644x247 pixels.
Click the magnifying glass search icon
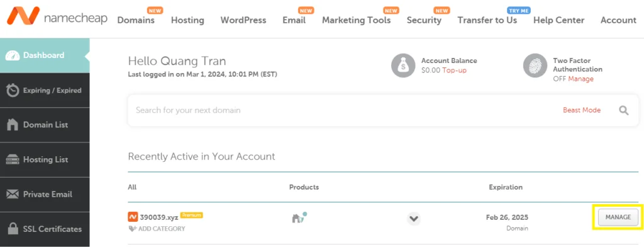click(624, 110)
